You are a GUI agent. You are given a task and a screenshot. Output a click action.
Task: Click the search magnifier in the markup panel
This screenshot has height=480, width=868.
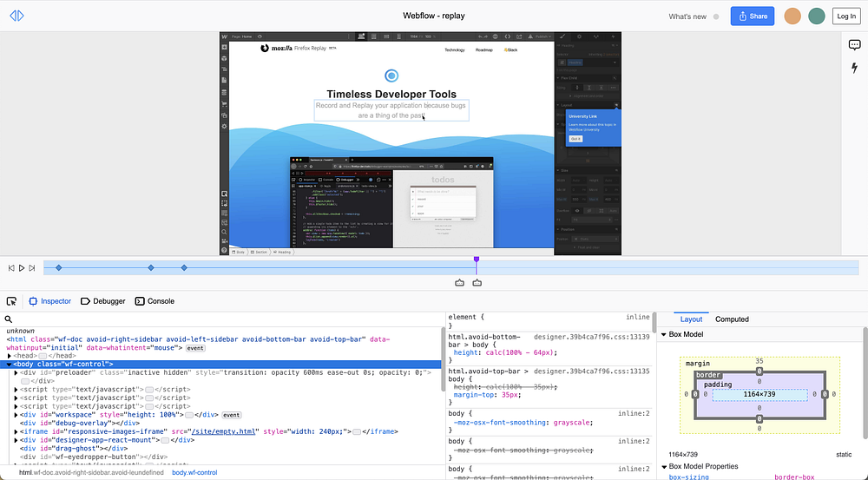(x=9, y=319)
